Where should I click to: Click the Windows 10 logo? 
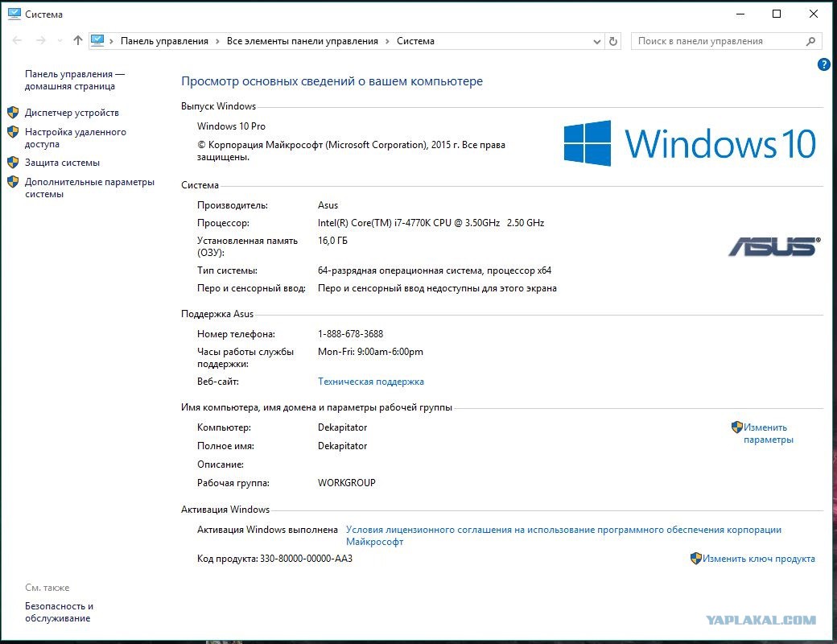(690, 143)
